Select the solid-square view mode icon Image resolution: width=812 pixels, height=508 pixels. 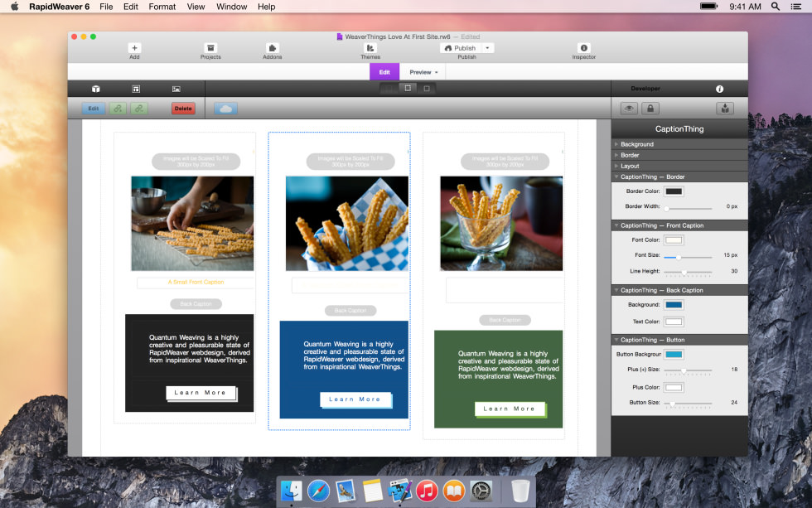tap(427, 89)
